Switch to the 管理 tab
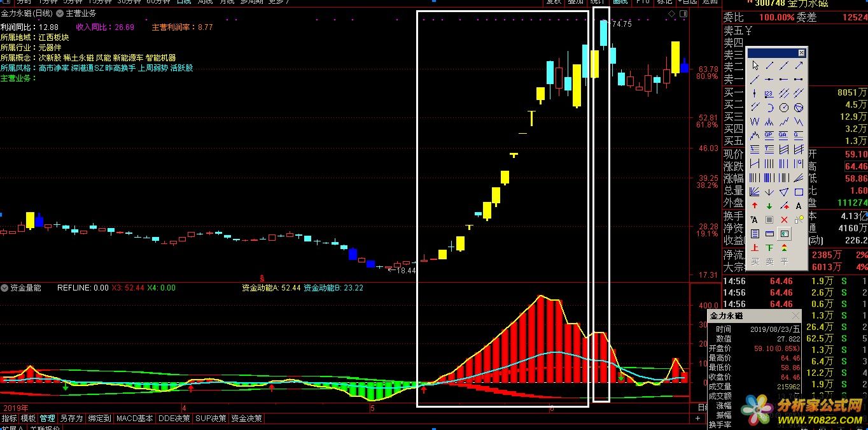 click(47, 419)
